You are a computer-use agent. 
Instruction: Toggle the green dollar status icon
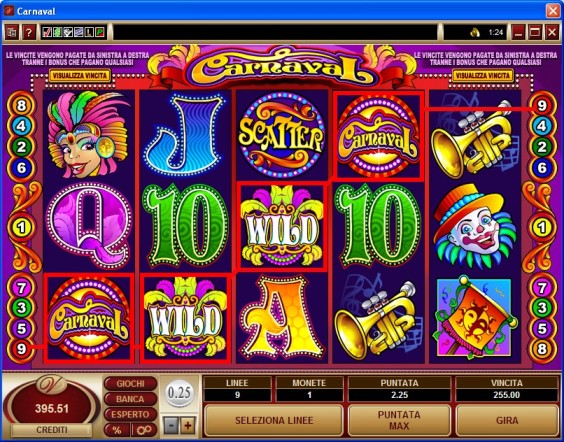[x=58, y=33]
